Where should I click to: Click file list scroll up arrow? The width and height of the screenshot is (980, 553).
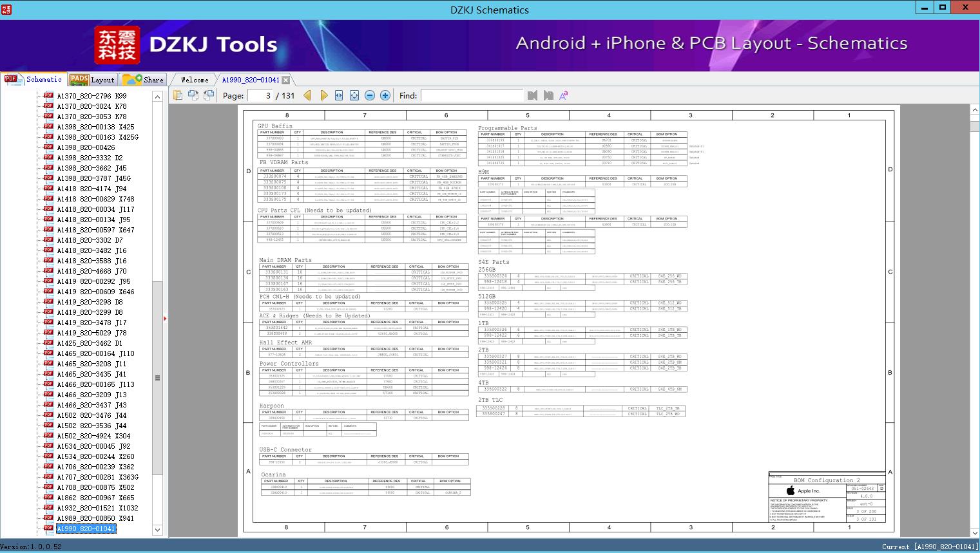(157, 97)
